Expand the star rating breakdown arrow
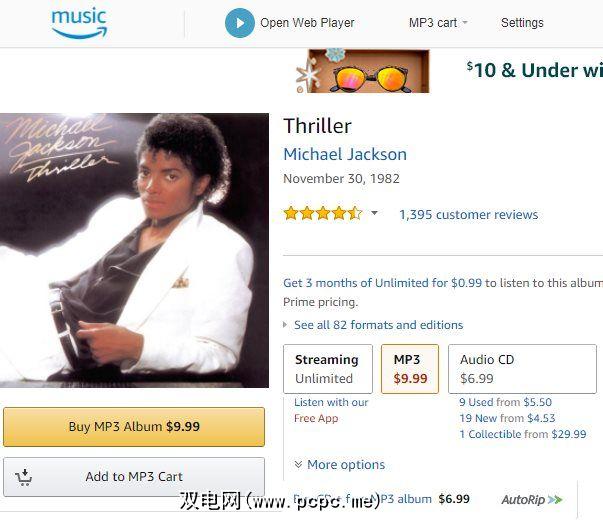603x524 pixels. (375, 213)
